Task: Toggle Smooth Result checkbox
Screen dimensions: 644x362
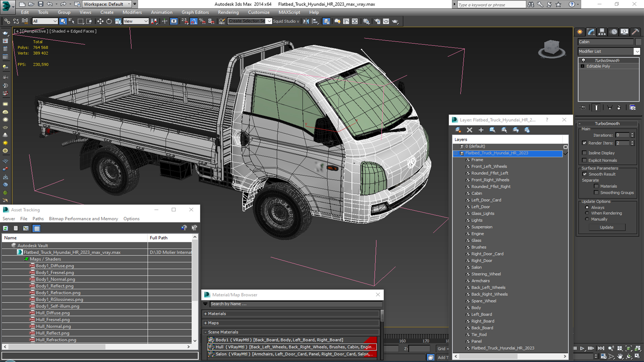Action: pos(585,174)
